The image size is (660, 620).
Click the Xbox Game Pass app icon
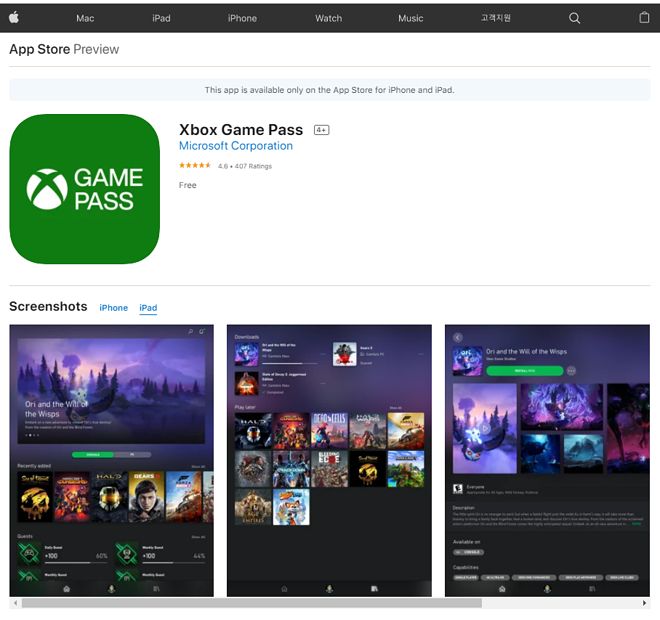85,189
